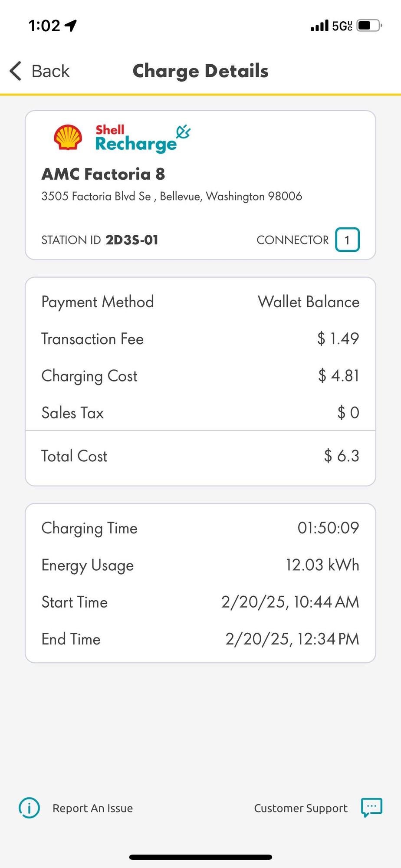Go back using the Back label
This screenshot has width=401, height=868.
[x=50, y=71]
